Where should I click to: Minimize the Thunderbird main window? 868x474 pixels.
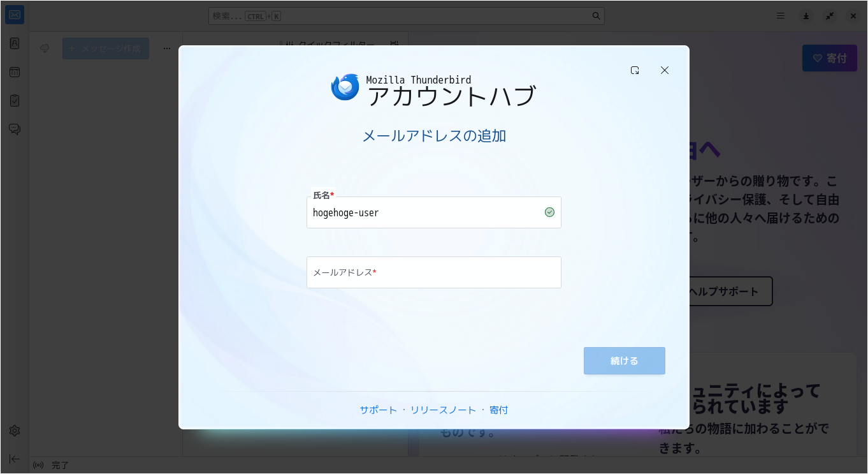(x=806, y=16)
